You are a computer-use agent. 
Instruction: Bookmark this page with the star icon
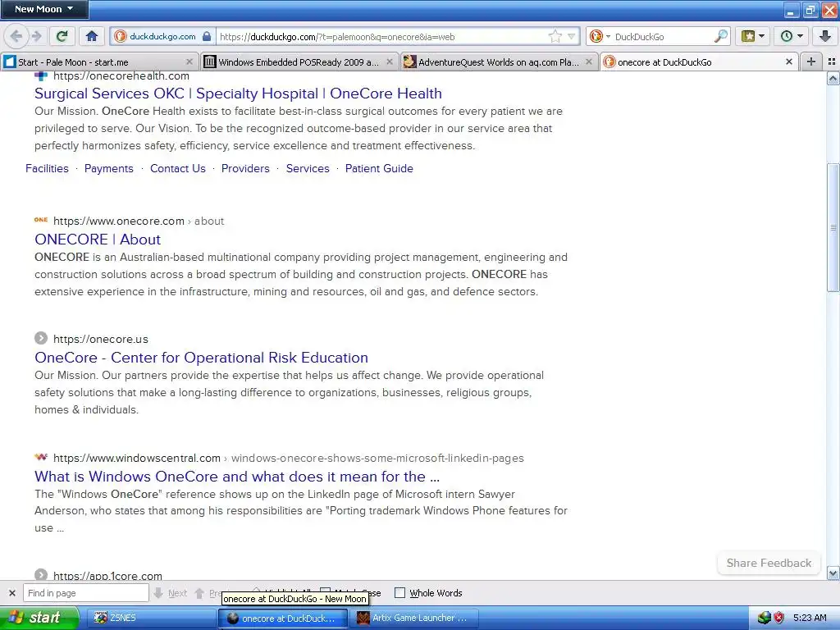(555, 36)
